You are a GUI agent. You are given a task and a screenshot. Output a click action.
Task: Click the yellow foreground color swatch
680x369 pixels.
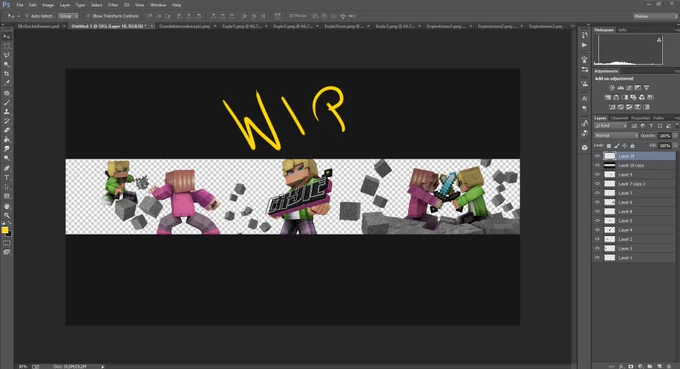click(5, 230)
